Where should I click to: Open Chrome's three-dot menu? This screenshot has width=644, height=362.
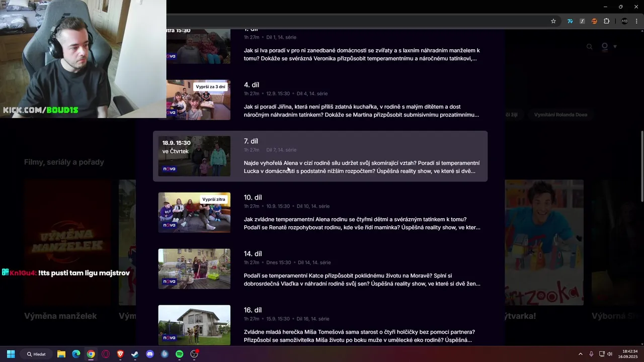click(636, 21)
